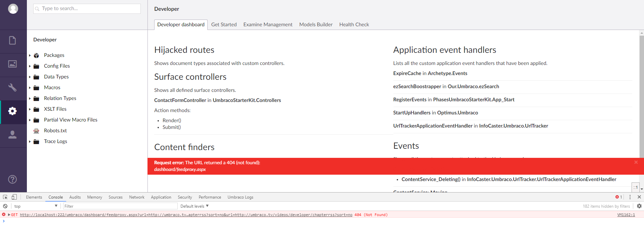Switch to the Health Check tab
This screenshot has height=244, width=644.
[x=354, y=25]
